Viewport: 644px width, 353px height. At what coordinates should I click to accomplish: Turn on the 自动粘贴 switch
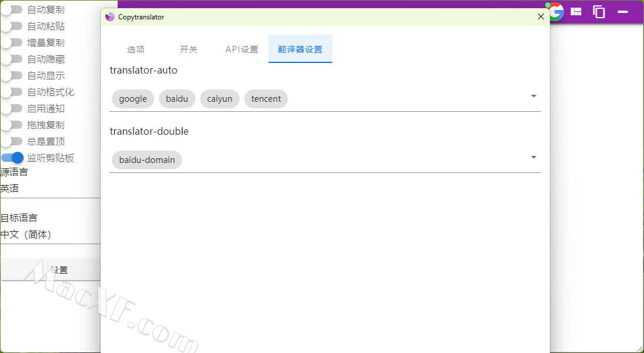click(x=12, y=26)
